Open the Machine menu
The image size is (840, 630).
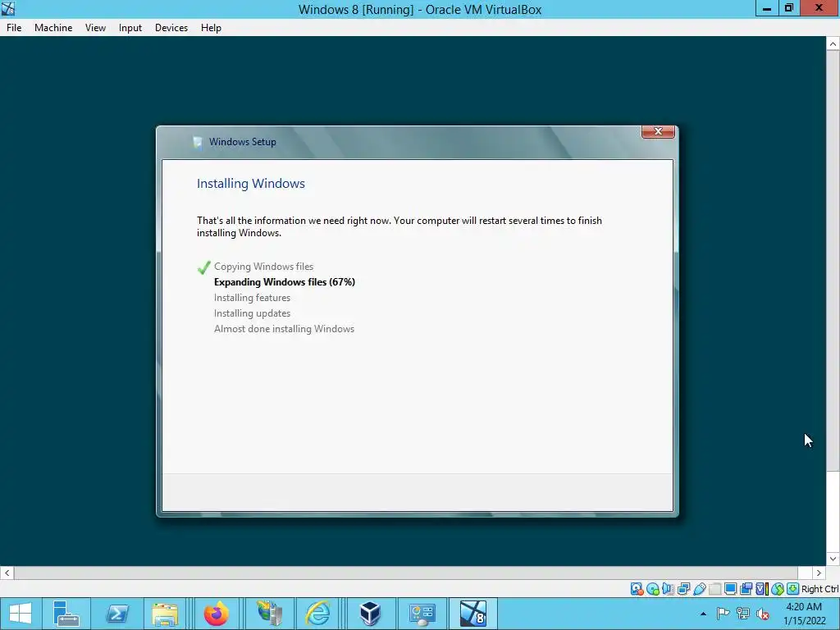(x=53, y=28)
